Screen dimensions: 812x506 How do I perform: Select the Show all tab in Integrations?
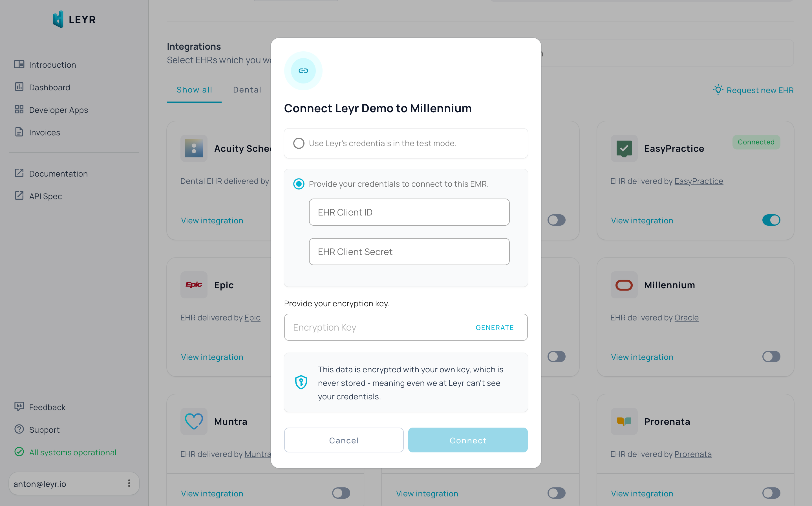coord(194,90)
